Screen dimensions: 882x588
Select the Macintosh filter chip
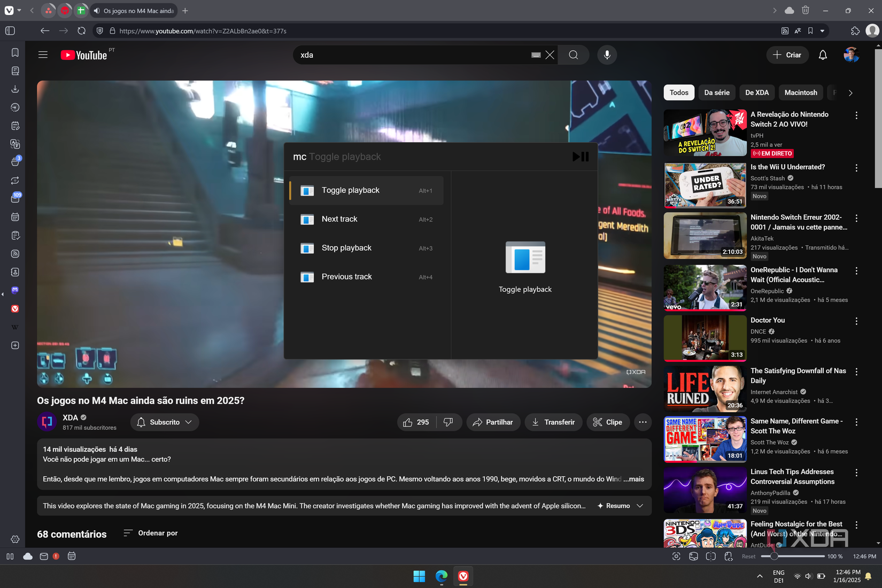pos(800,92)
